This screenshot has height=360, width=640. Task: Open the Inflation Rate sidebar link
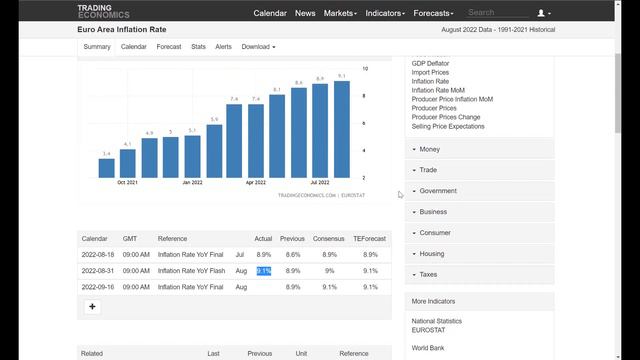pos(430,81)
